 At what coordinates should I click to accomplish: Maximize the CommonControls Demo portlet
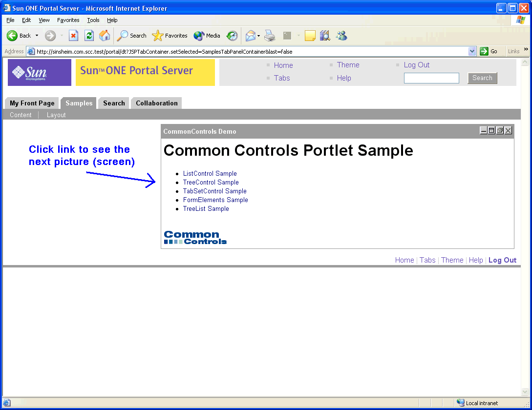click(491, 130)
